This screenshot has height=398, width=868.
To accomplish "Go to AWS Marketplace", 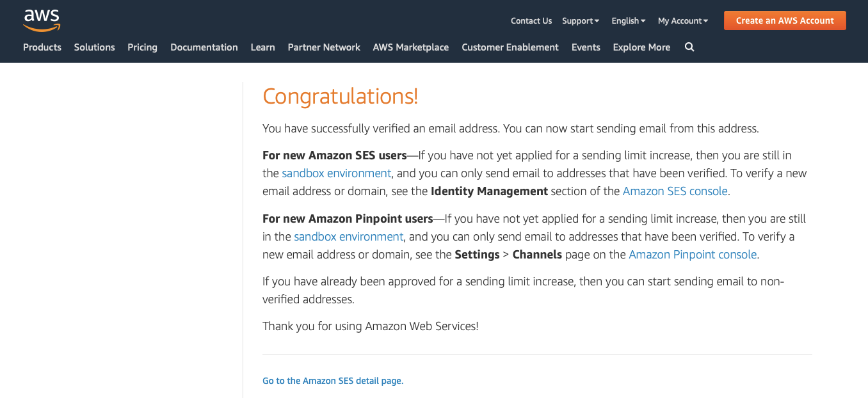I will 410,47.
